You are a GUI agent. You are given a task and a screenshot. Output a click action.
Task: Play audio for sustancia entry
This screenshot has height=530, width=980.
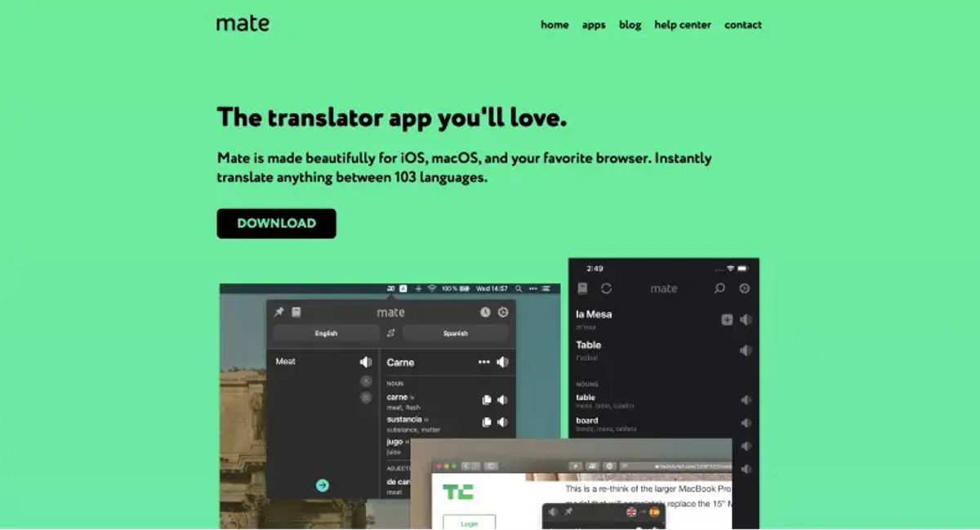(502, 422)
